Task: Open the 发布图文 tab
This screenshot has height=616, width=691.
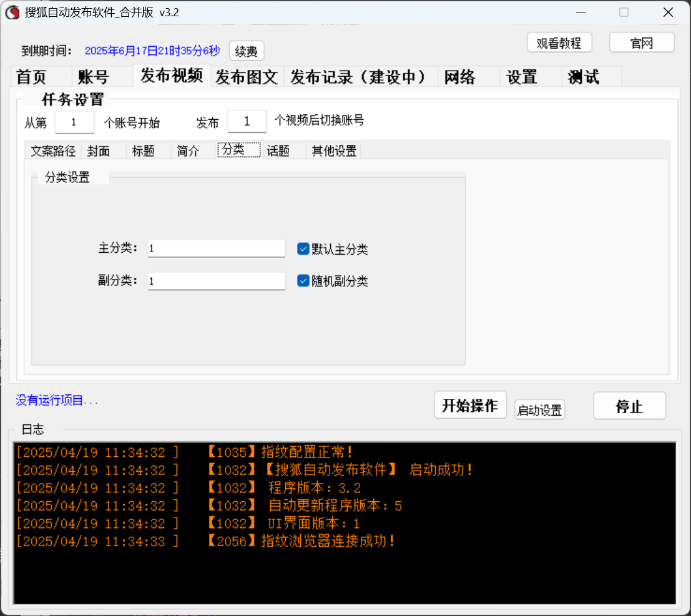Action: click(247, 77)
